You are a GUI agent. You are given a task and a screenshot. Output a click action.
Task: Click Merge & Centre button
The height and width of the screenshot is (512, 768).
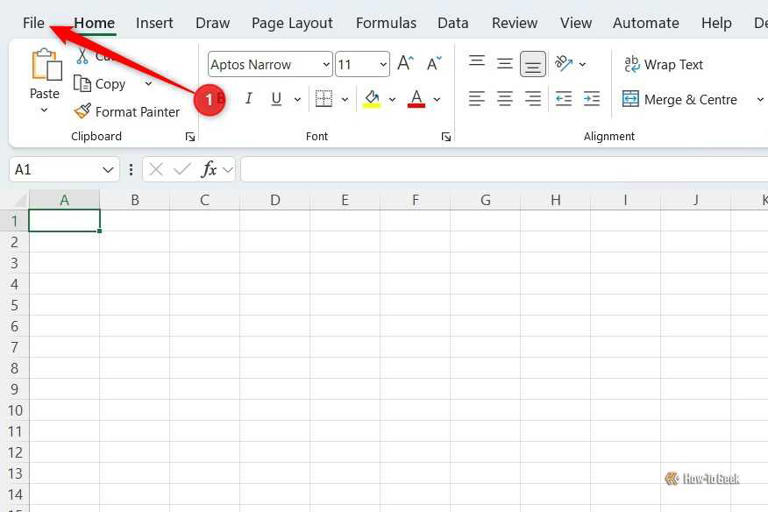point(680,99)
